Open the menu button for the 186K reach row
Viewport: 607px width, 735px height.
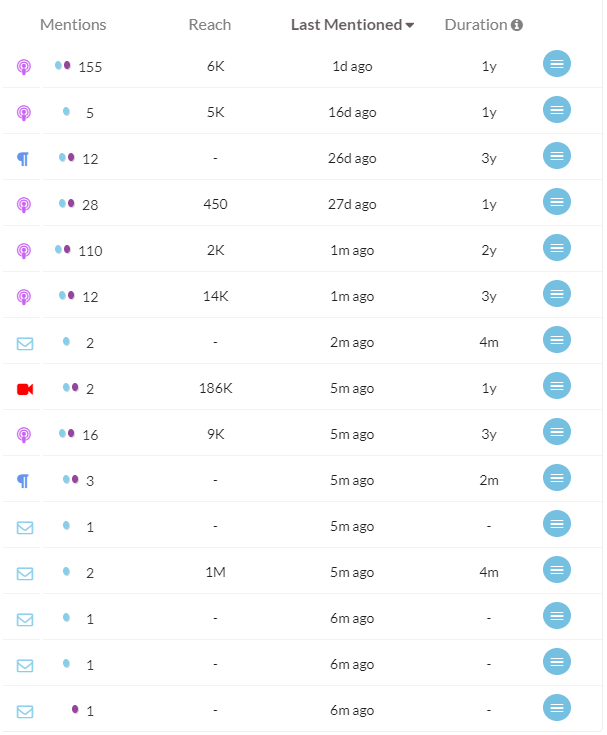point(556,386)
